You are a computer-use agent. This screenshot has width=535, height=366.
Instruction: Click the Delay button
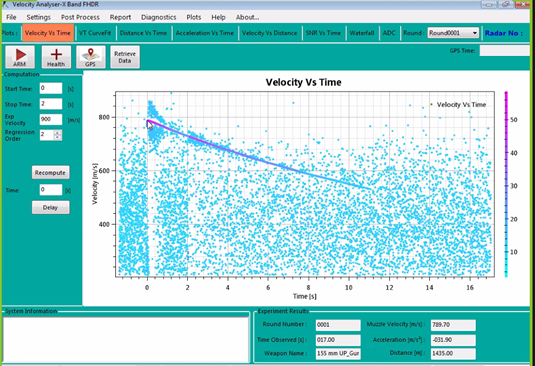[50, 207]
